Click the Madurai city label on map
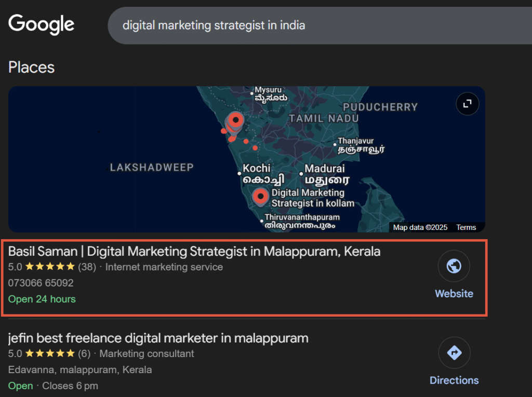Screen dimensions: 532x397 pos(324,169)
